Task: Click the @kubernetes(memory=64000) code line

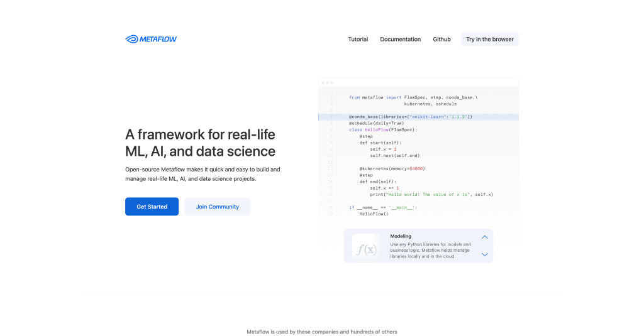Action: 392,168
